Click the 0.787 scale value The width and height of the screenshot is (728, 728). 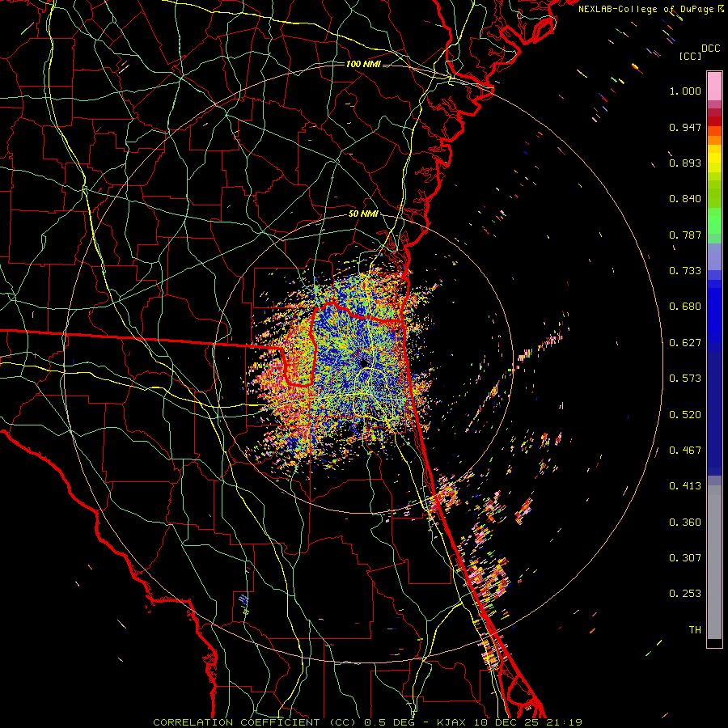685,235
